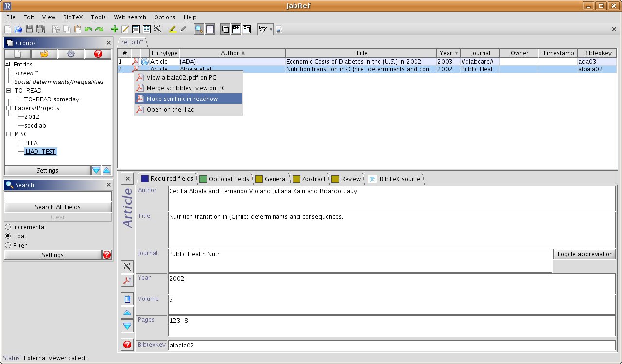Screen dimensions: 622x364
Task: Choose Make symlink in readnow
Action: pos(188,99)
